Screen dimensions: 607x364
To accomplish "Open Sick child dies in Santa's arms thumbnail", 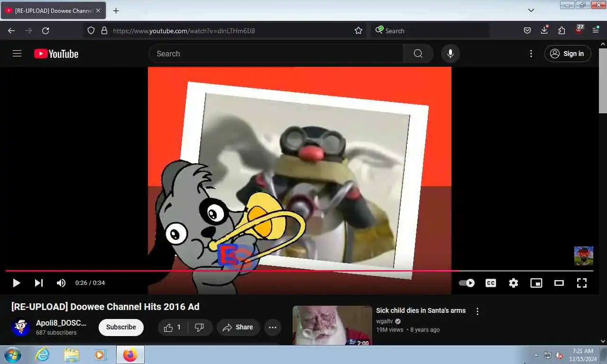I will coord(332,325).
